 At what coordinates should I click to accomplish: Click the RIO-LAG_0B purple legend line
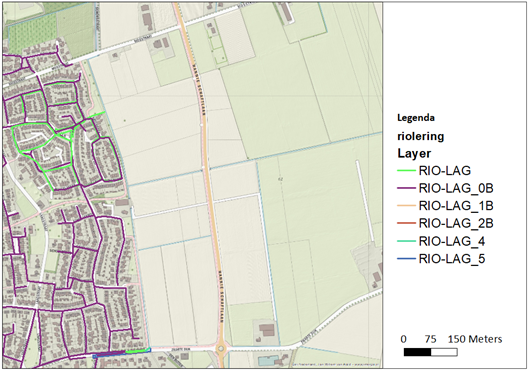pyautogui.click(x=406, y=188)
